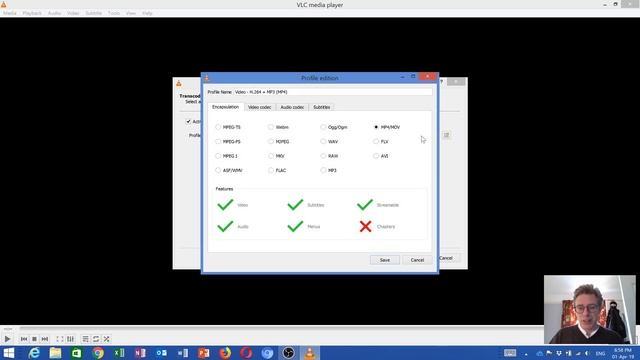Image resolution: width=640 pixels, height=360 pixels.
Task: Open Opera from the taskbar
Action: point(246,353)
